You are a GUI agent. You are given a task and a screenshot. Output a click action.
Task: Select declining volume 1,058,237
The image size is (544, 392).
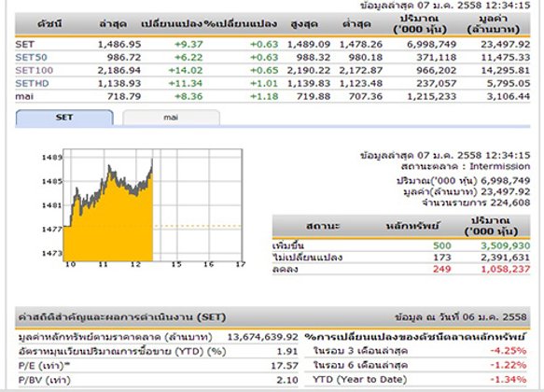[506, 269]
